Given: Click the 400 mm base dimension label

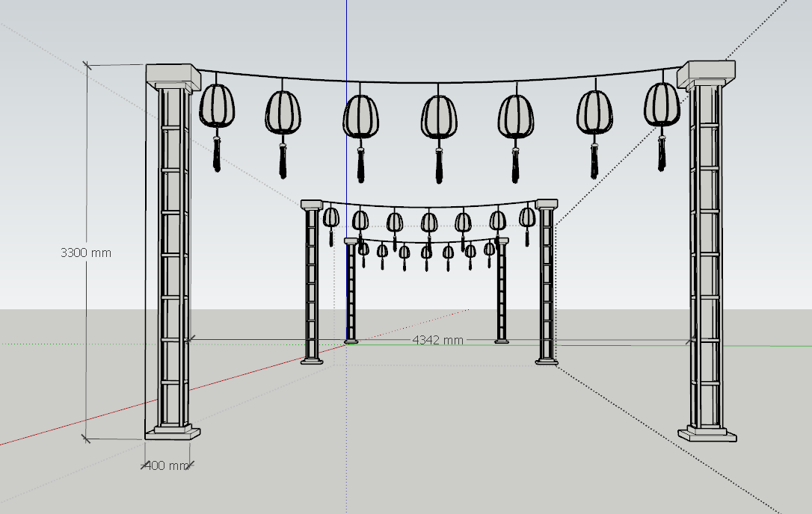Looking at the screenshot, I should [166, 465].
